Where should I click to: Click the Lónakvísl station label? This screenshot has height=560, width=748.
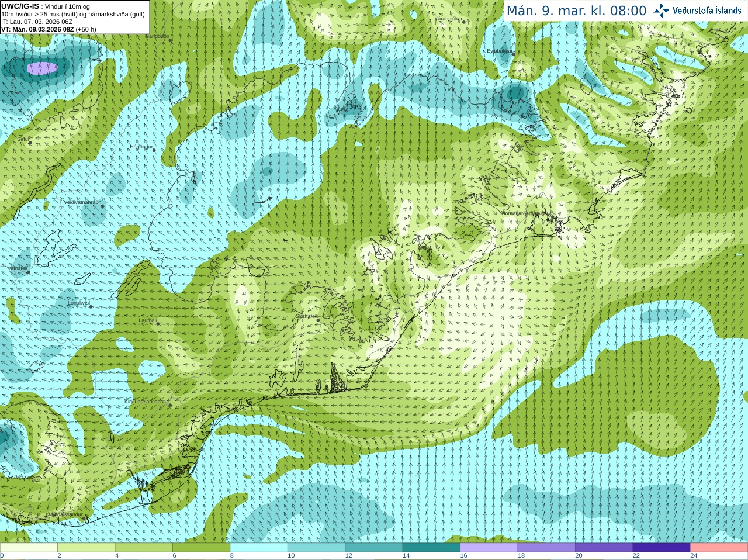click(x=78, y=303)
